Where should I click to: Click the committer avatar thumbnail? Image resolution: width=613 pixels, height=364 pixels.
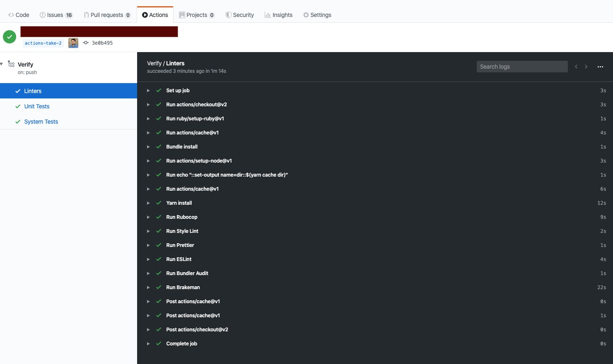click(73, 43)
